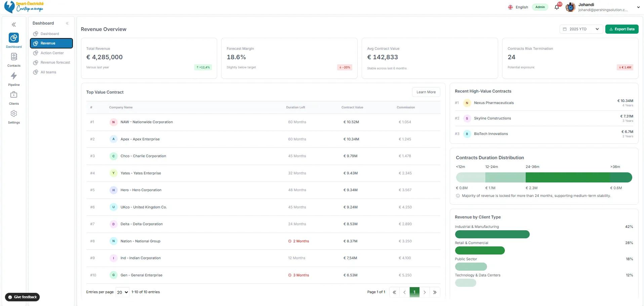This screenshot has height=306, width=644.
Task: Click the Give feedback button
Action: click(x=22, y=297)
